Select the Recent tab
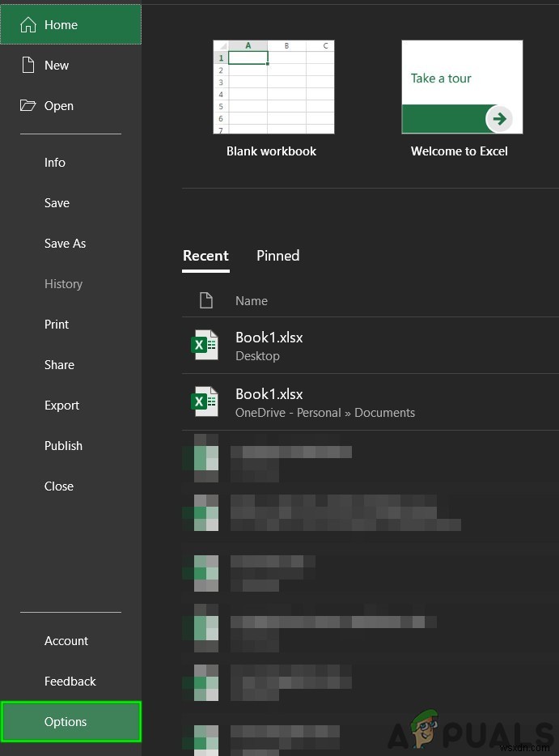This screenshot has height=756, width=559. tap(205, 256)
